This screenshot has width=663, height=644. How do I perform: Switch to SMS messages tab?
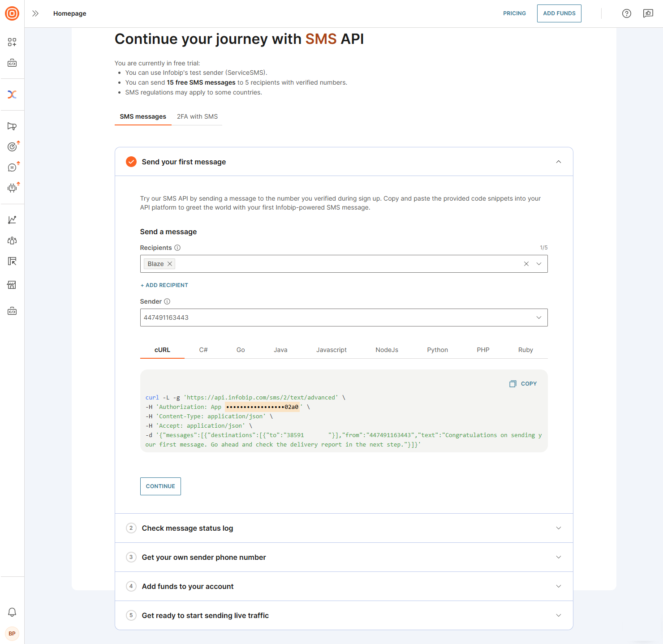click(x=143, y=116)
